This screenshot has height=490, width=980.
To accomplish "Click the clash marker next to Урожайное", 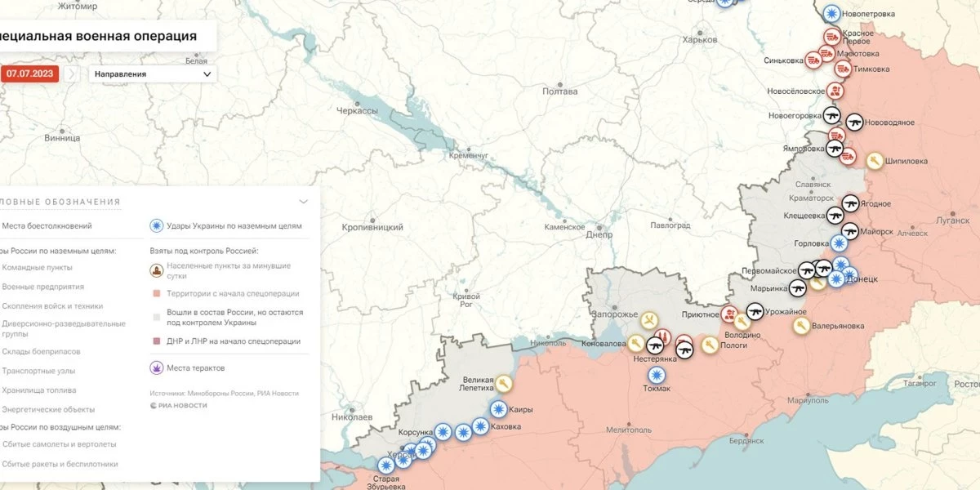I will pos(755,311).
